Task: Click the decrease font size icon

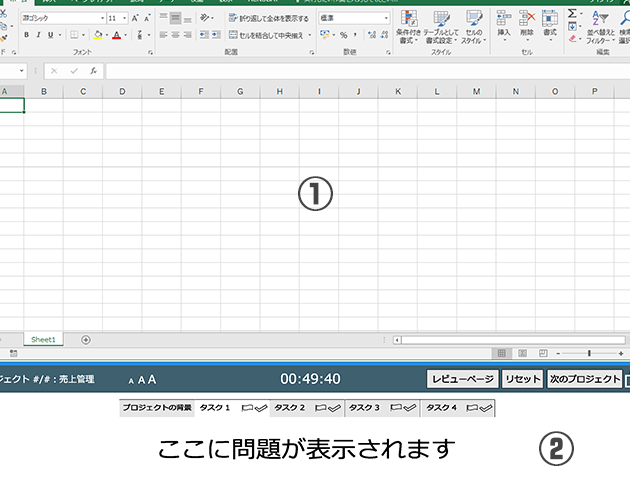Action: pos(147,18)
